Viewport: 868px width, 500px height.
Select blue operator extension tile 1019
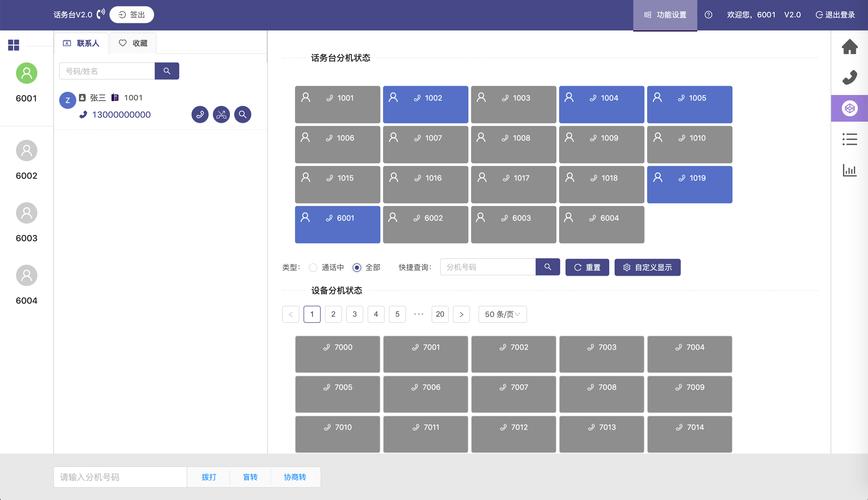(690, 184)
